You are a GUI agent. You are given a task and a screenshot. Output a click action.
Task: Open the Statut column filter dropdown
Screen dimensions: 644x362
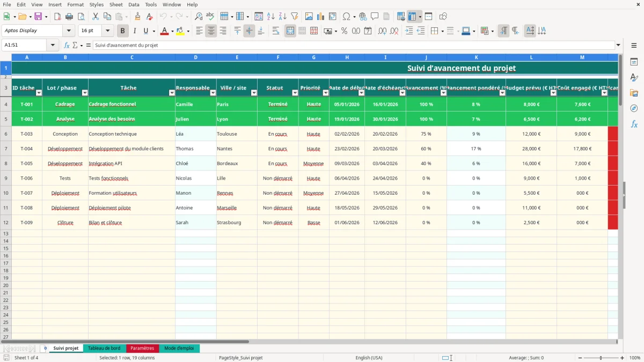(295, 93)
